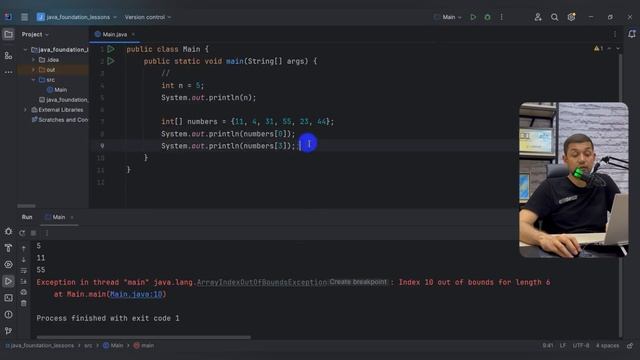This screenshot has width=640, height=360.
Task: Open the Notifications bell
Action: (x=632, y=34)
